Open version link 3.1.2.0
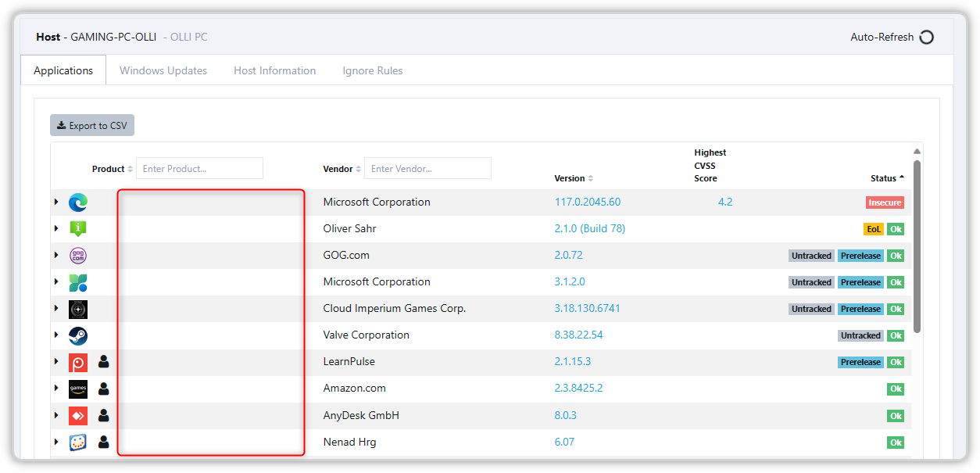 tap(570, 281)
